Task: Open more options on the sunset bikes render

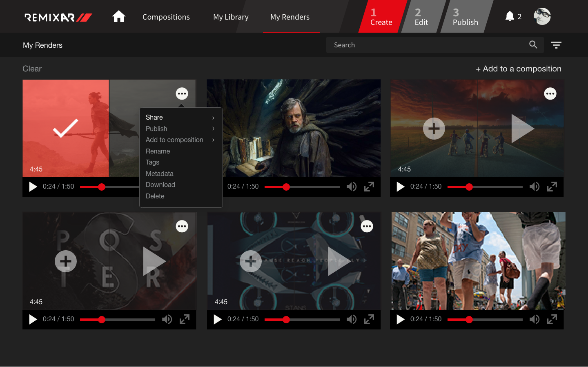Action: click(x=550, y=93)
